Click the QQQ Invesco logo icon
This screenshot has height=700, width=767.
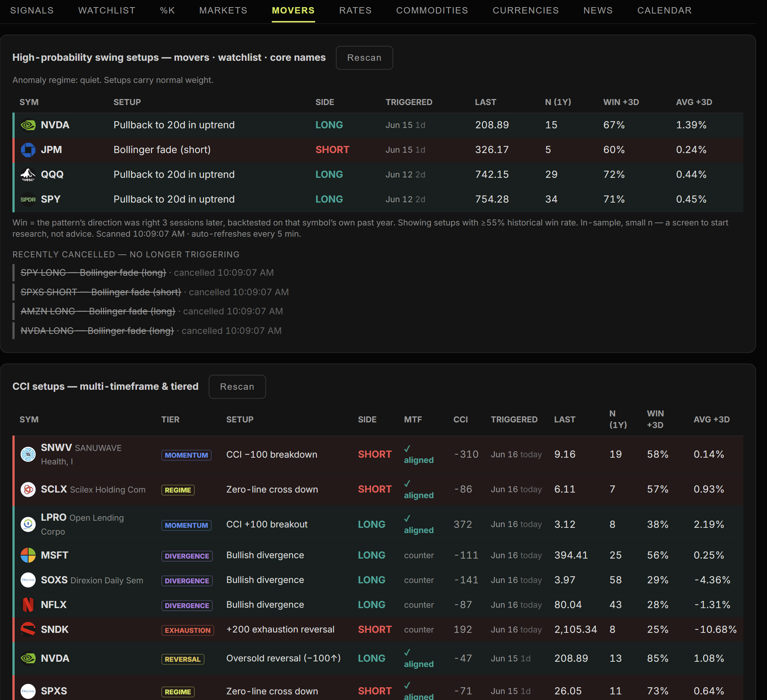tap(28, 174)
